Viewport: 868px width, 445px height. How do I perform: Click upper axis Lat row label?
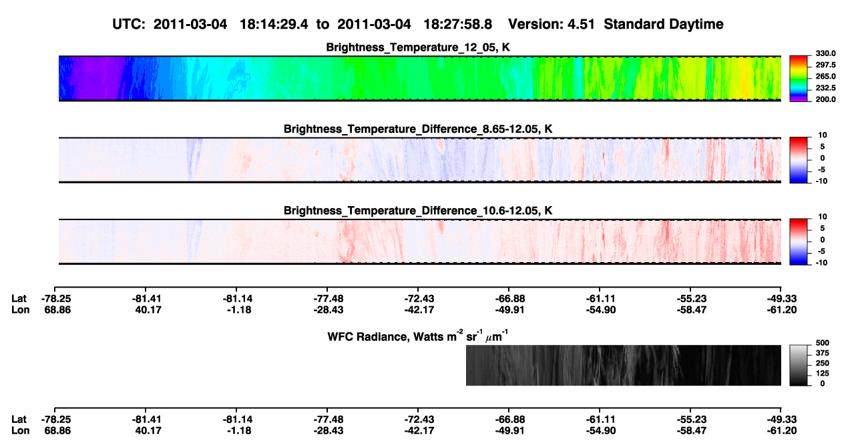click(x=19, y=298)
